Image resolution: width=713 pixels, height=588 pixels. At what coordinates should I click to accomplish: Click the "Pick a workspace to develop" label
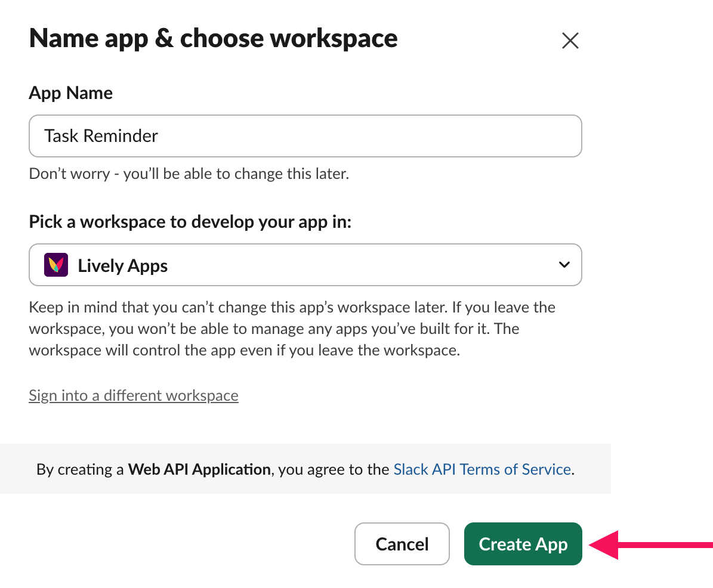click(x=190, y=222)
